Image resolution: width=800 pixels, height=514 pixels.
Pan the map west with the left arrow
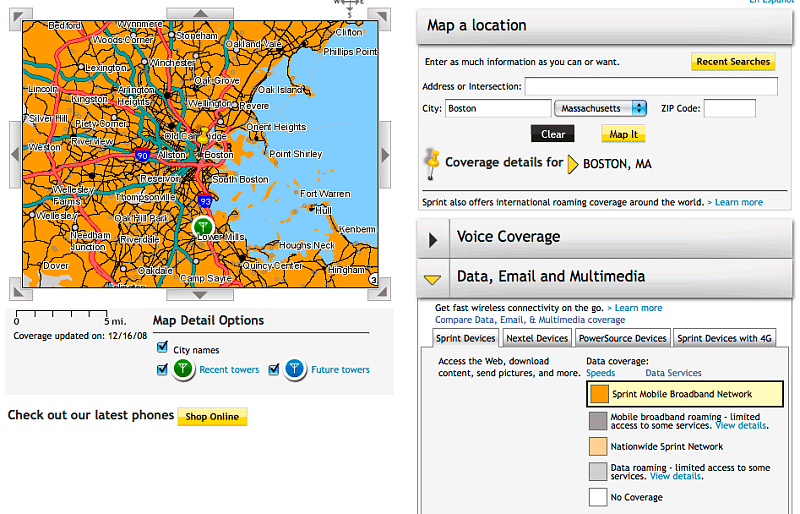(15, 154)
